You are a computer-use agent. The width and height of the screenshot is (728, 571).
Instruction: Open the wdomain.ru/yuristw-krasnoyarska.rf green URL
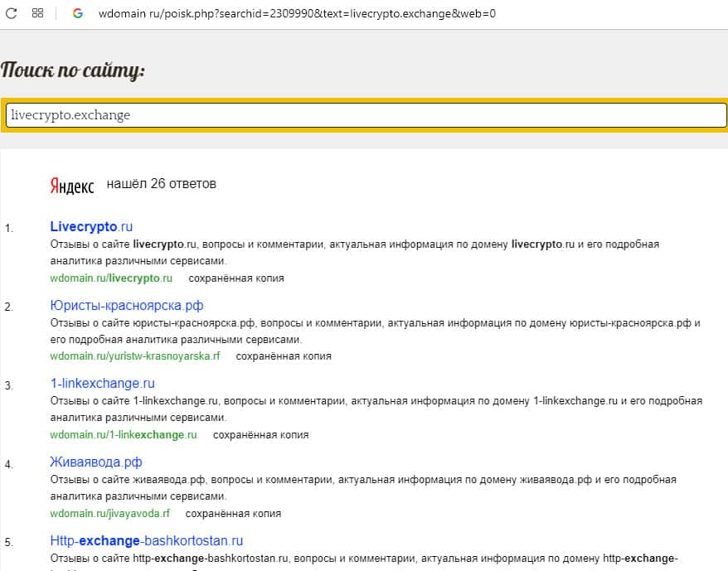coord(135,356)
